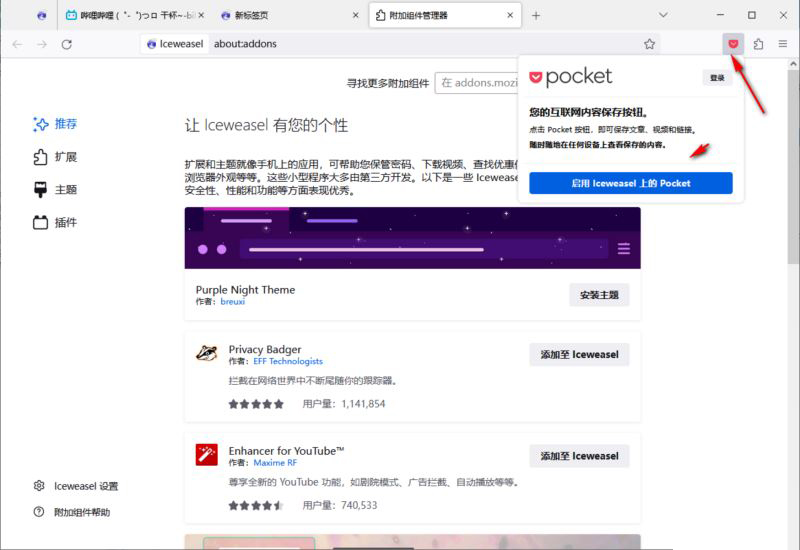Open 附加组件帮助 link
800x550 pixels.
click(82, 512)
